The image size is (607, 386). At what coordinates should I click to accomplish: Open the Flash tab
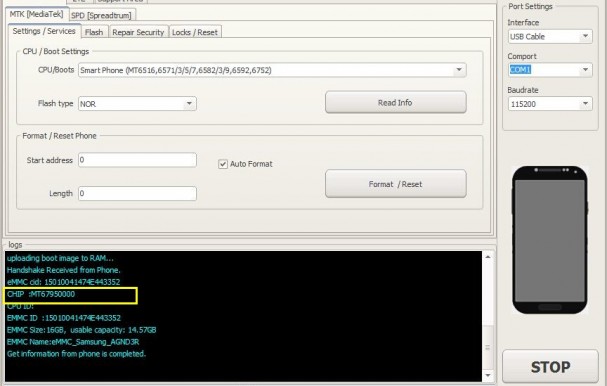pos(94,32)
